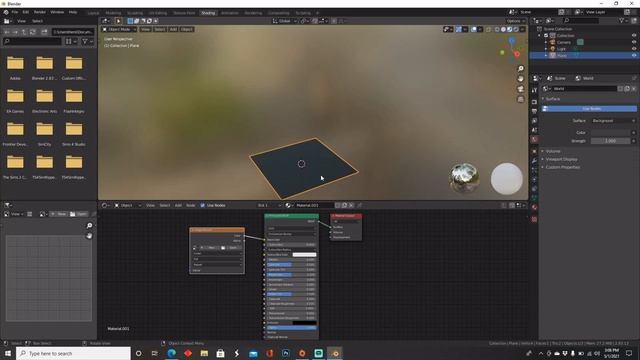
Task: Click the file browser new folder icon
Action: (x=44, y=32)
